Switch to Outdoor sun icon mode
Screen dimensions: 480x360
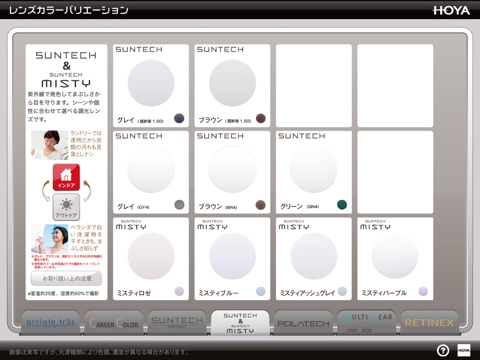(x=66, y=207)
